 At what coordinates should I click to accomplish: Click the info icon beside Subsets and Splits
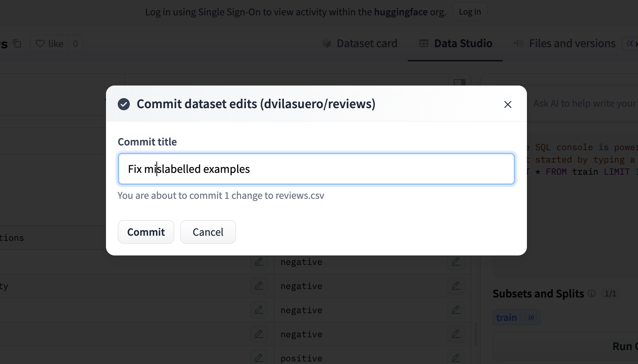[x=592, y=294]
